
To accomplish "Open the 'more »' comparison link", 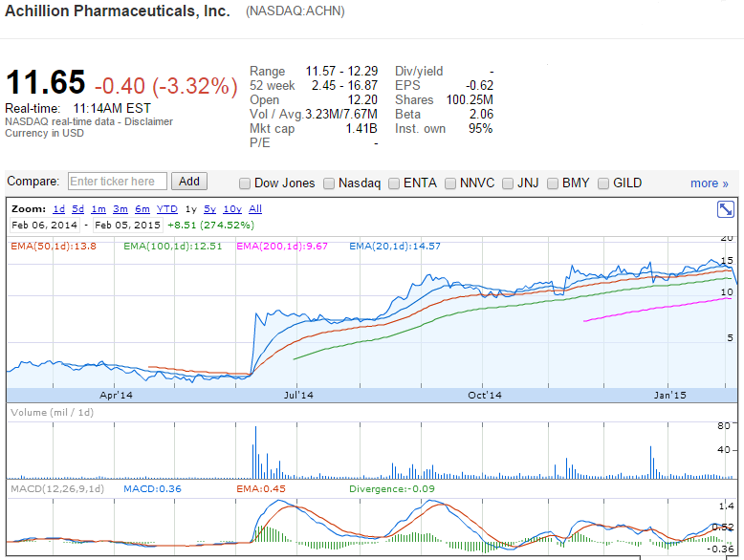I will [709, 183].
